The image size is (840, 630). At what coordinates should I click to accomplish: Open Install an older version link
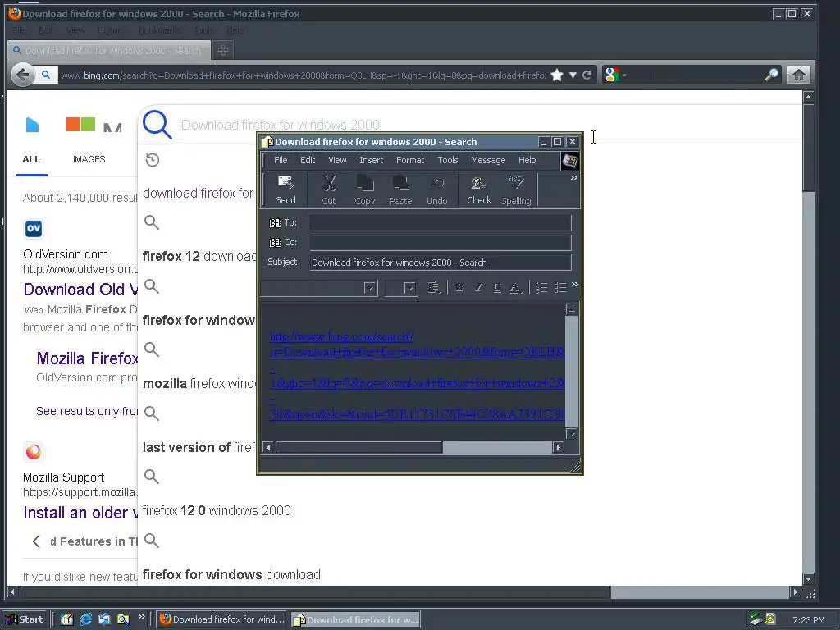80,514
